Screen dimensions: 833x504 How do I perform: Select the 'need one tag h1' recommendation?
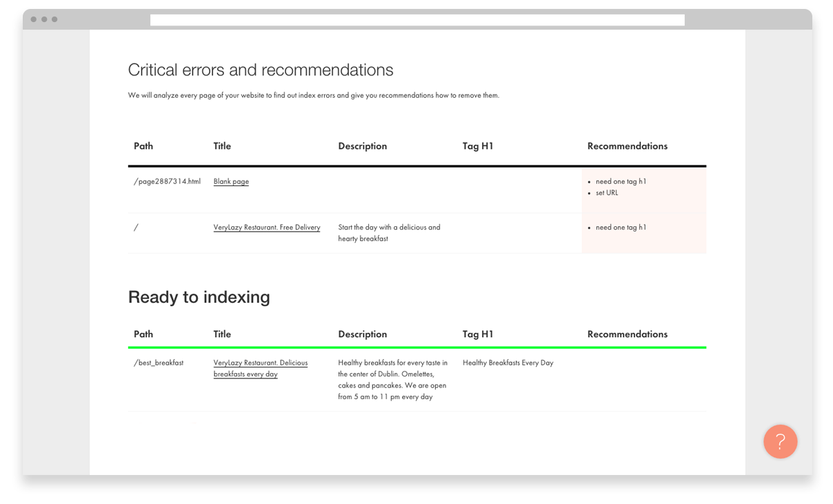coord(619,181)
